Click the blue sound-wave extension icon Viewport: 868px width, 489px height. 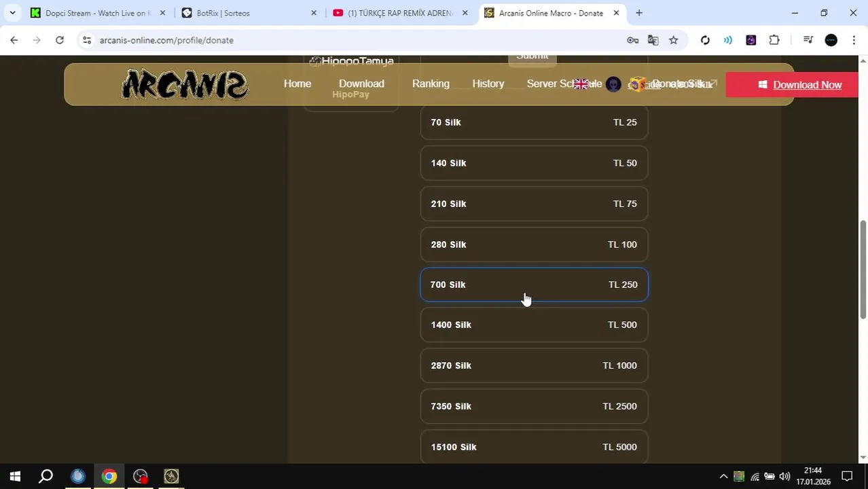(x=728, y=40)
